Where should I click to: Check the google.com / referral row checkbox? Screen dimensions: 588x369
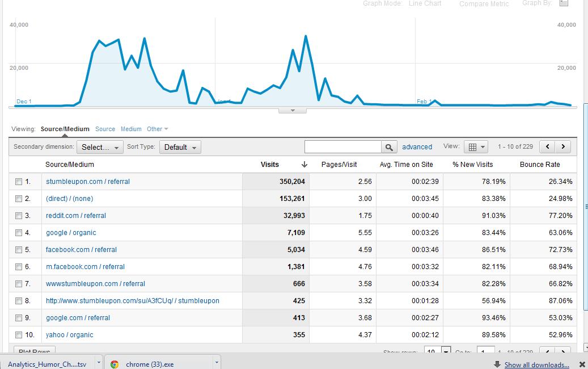point(19,318)
